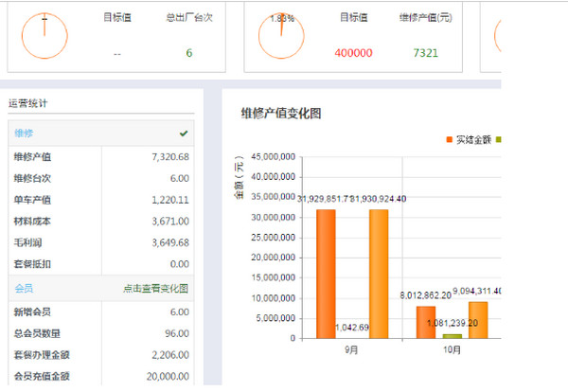Click 材料成本 row label
The width and height of the screenshot is (568, 392).
pos(32,221)
